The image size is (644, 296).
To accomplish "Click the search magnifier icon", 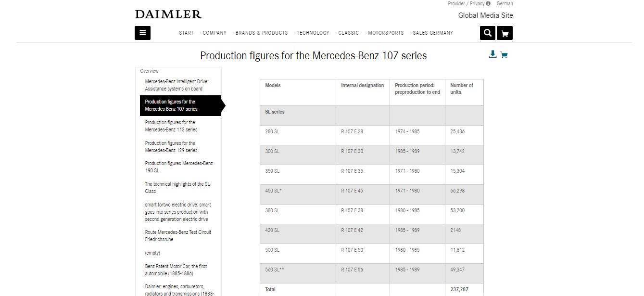I will point(488,33).
